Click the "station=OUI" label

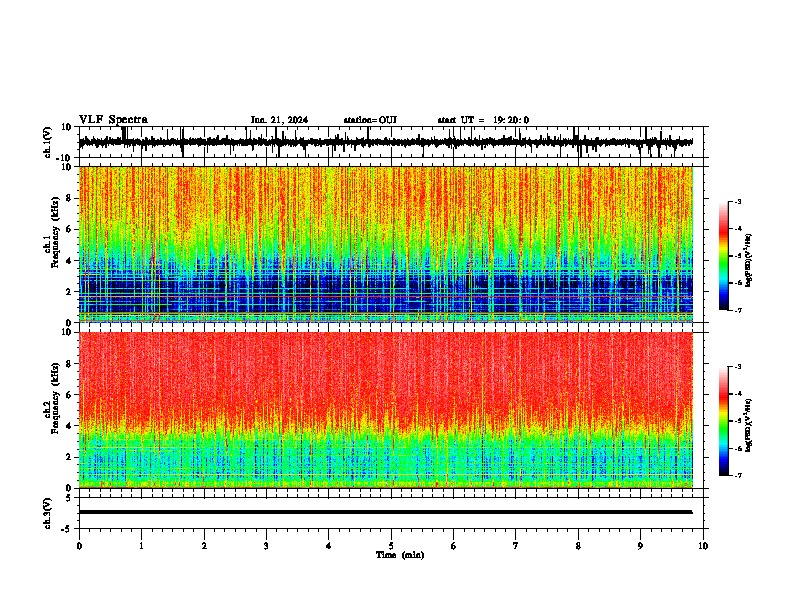[x=370, y=120]
